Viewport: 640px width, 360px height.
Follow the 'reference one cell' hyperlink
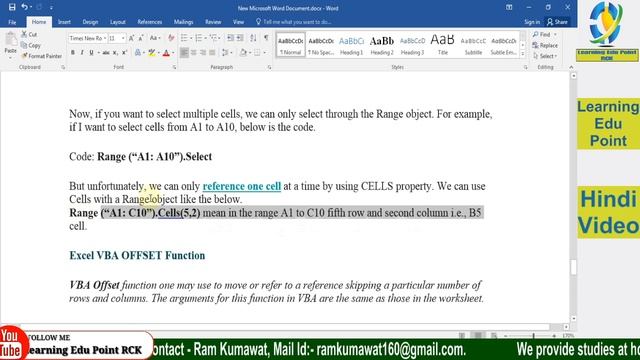click(242, 186)
